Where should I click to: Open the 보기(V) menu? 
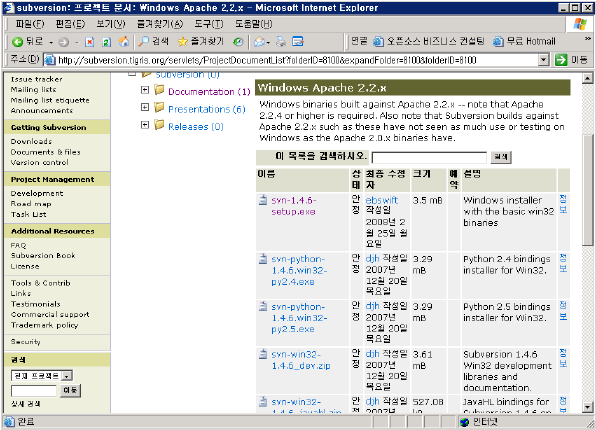[111, 24]
